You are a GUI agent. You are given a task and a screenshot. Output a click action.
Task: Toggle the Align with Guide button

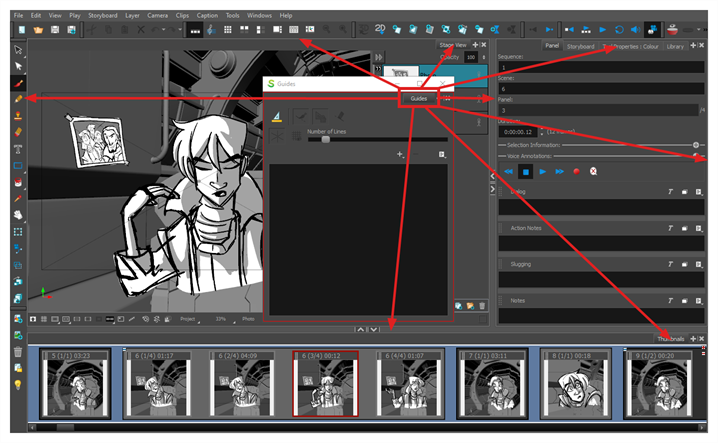(321, 117)
